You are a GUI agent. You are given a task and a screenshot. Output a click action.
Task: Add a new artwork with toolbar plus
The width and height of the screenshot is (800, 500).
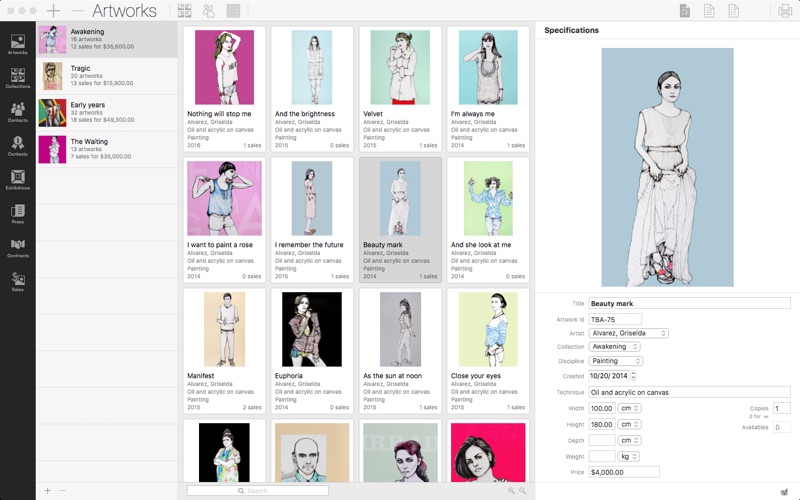pyautogui.click(x=53, y=11)
